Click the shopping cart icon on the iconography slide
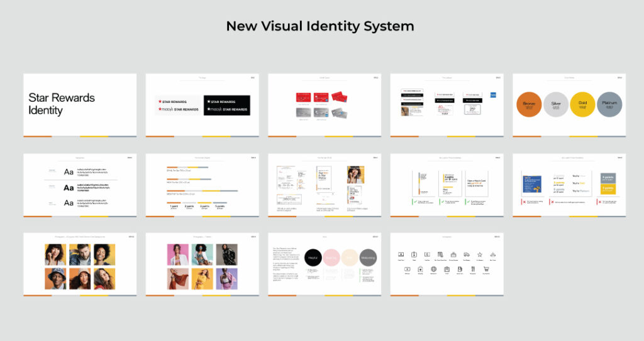This screenshot has width=644, height=341. 486,269
